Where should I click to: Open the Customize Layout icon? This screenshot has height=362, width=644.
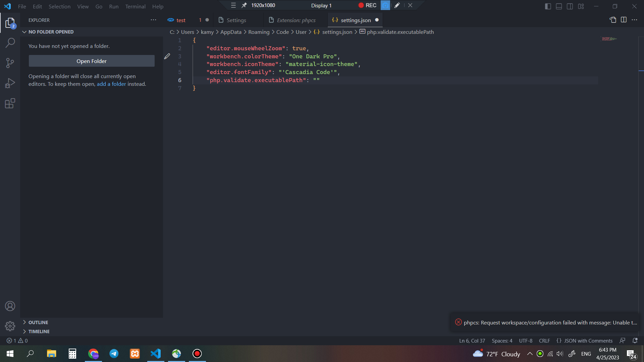(x=581, y=6)
